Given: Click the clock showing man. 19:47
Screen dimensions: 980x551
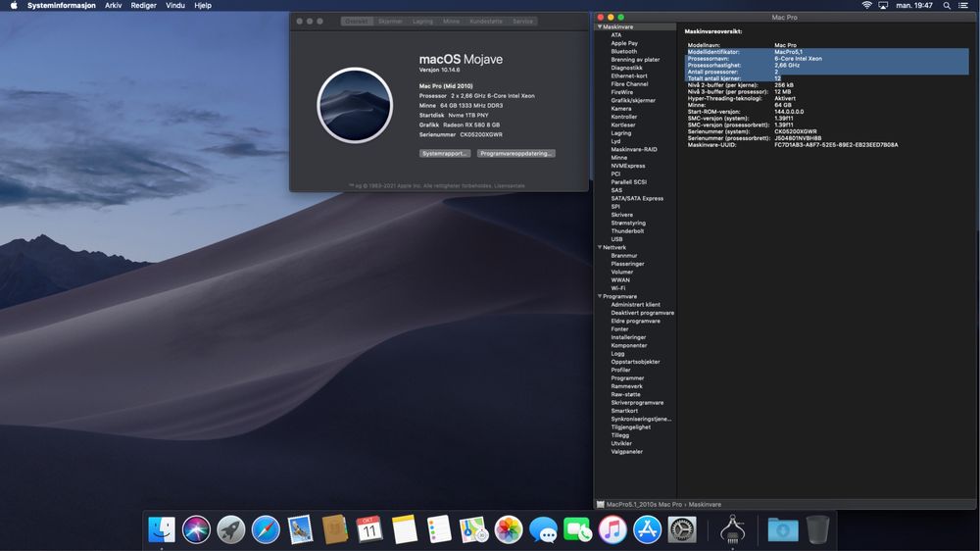Looking at the screenshot, I should pos(913,5).
